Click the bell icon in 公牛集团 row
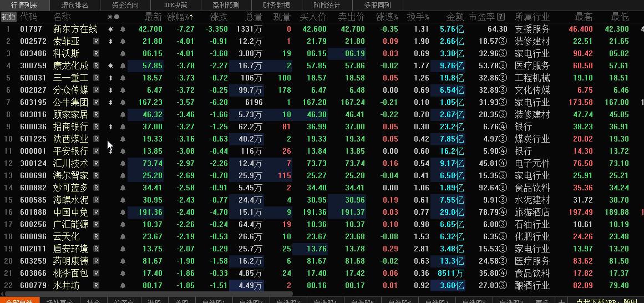This screenshot has height=303, width=644. click(123, 102)
